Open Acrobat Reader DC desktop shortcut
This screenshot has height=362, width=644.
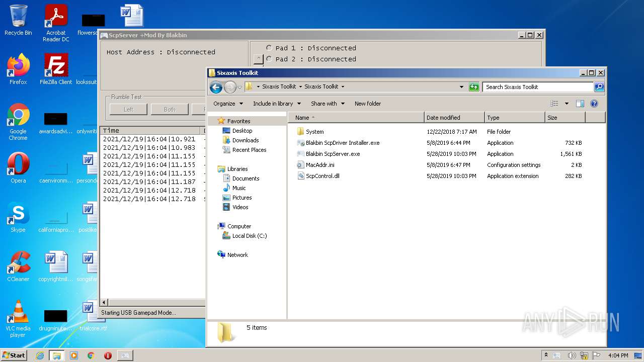tap(56, 23)
